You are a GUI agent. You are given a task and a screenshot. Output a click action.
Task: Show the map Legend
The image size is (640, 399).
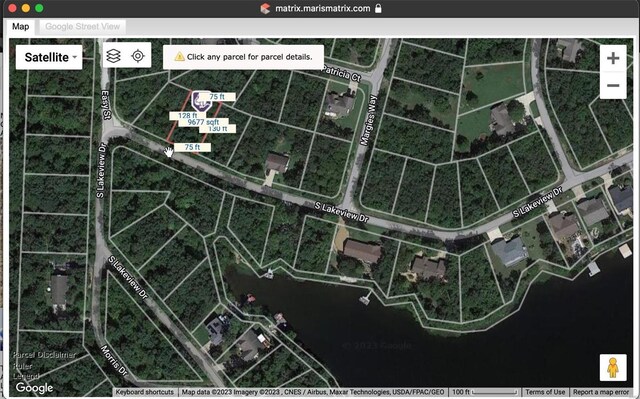(x=26, y=376)
